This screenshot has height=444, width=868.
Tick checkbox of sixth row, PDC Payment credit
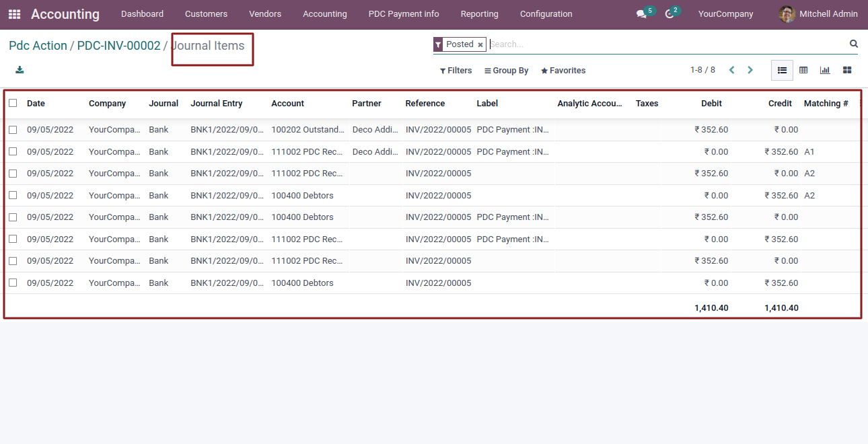pos(13,239)
